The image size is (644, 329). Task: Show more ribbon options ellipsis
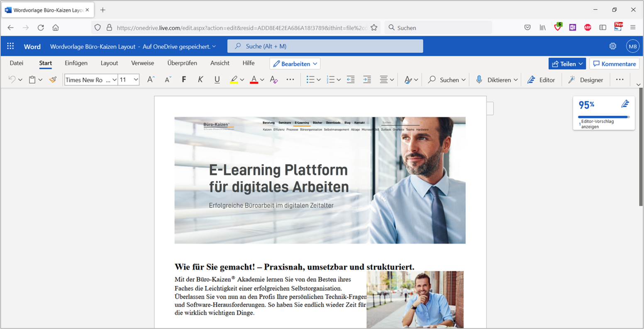click(620, 80)
